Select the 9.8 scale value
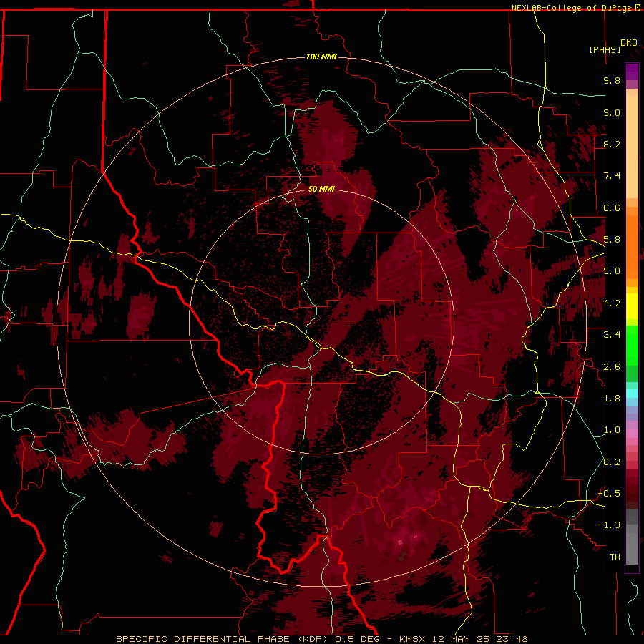Image resolution: width=644 pixels, height=644 pixels. (x=612, y=80)
